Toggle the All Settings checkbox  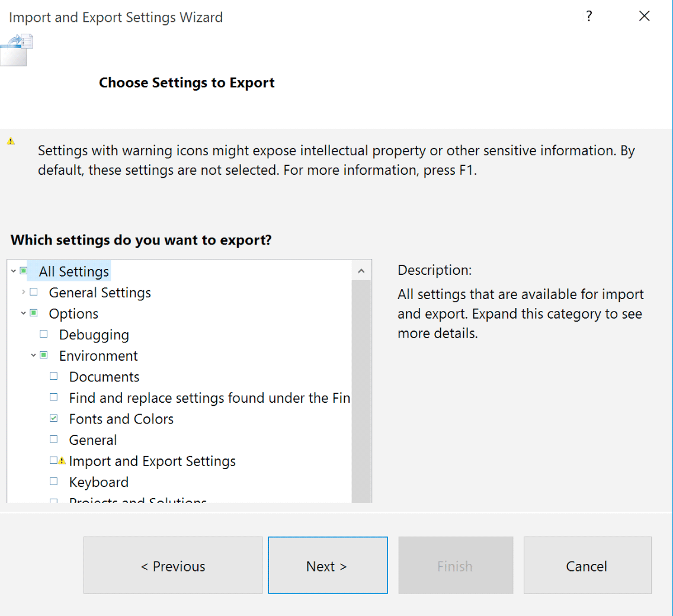click(24, 271)
